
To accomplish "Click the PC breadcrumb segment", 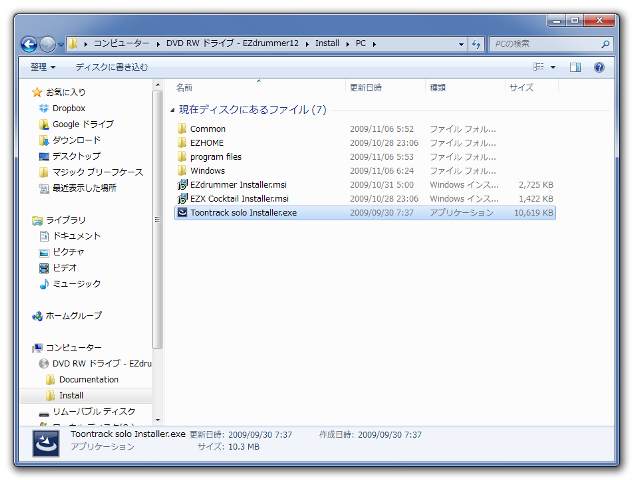I will click(x=361, y=43).
